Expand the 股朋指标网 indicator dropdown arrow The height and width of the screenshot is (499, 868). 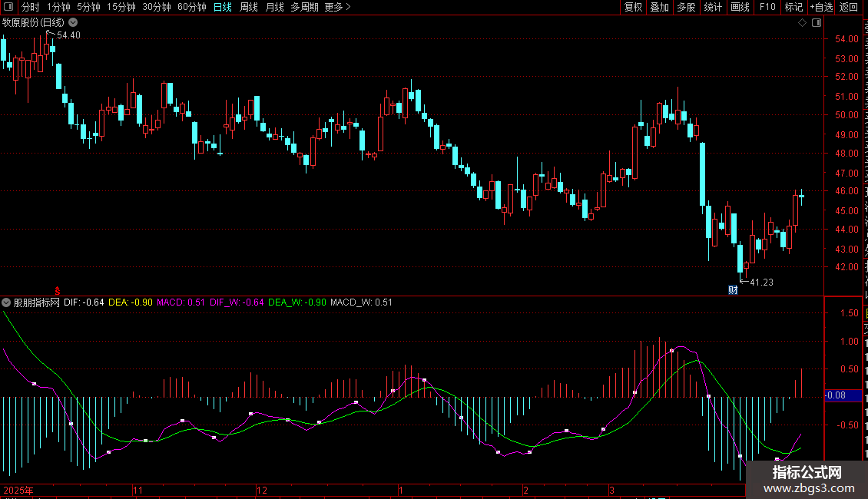(x=7, y=302)
